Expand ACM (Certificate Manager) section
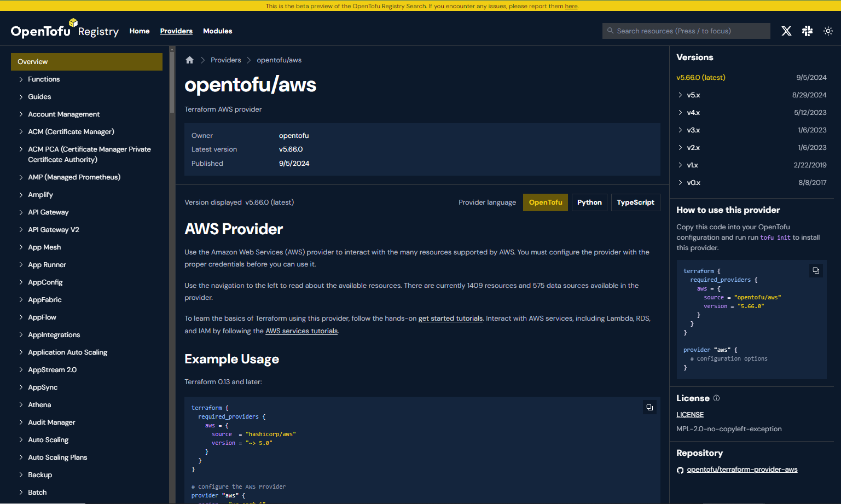 pyautogui.click(x=71, y=132)
